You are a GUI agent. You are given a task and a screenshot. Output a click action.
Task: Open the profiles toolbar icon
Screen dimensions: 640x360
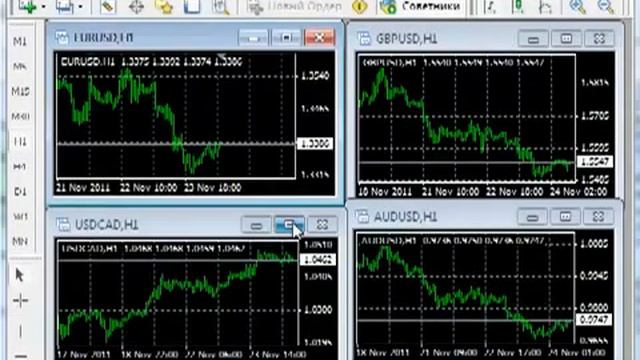pyautogui.click(x=65, y=7)
